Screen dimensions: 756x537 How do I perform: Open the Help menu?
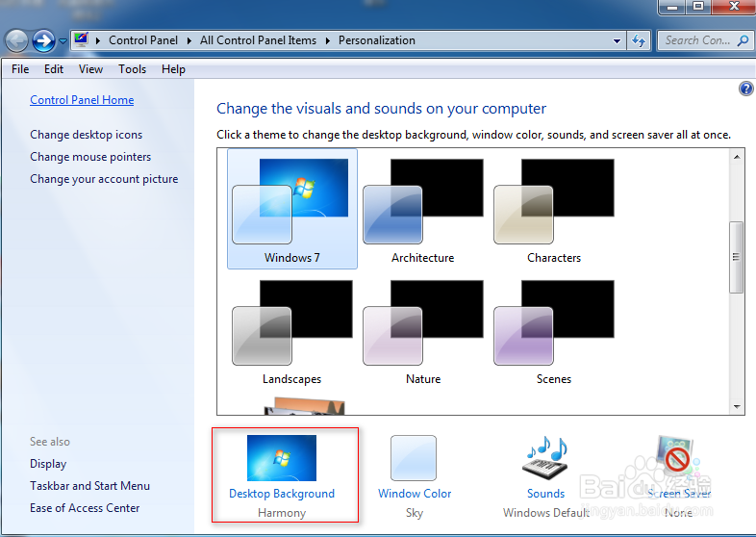tap(173, 69)
